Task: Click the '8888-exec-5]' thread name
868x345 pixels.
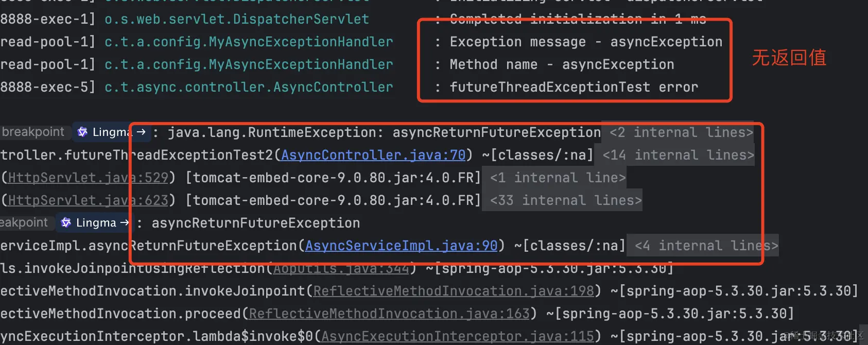Action: [x=48, y=87]
